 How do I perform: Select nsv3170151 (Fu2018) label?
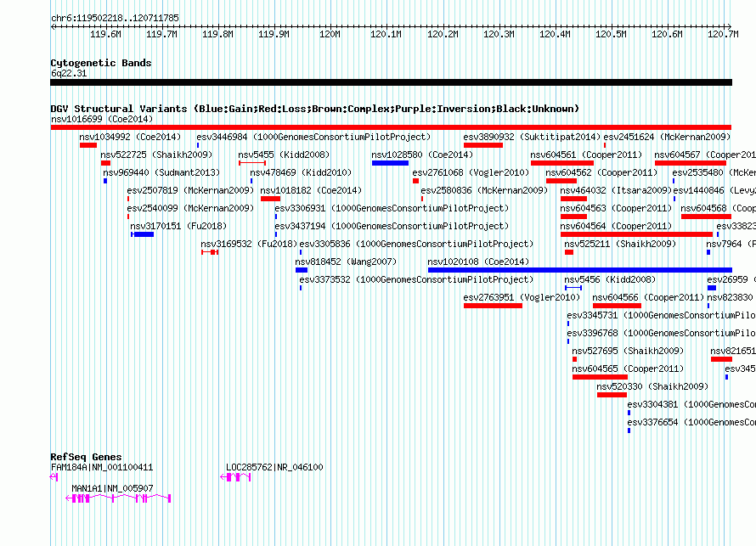178,226
